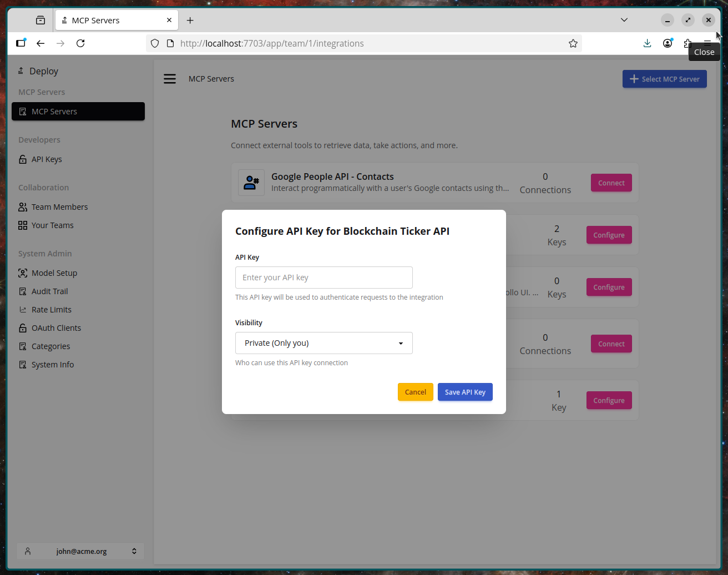Select the MCP Servers browser tab
728x575 pixels.
click(111, 21)
